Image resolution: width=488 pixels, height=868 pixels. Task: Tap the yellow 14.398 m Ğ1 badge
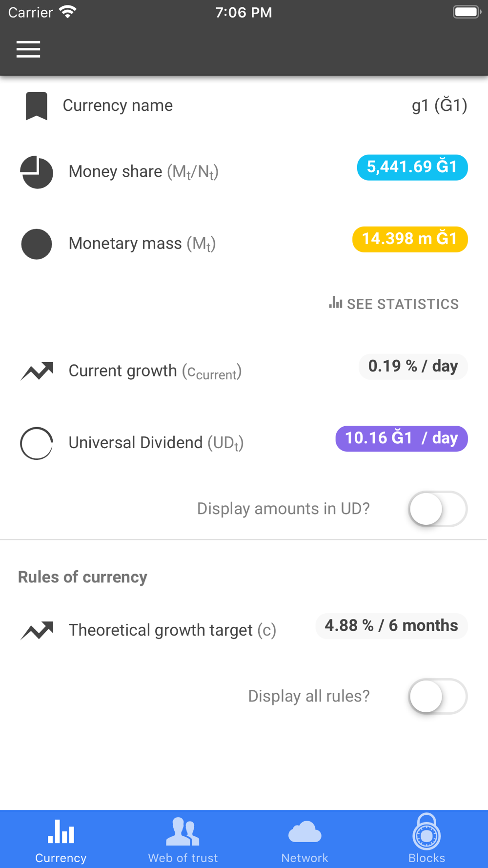coord(410,239)
